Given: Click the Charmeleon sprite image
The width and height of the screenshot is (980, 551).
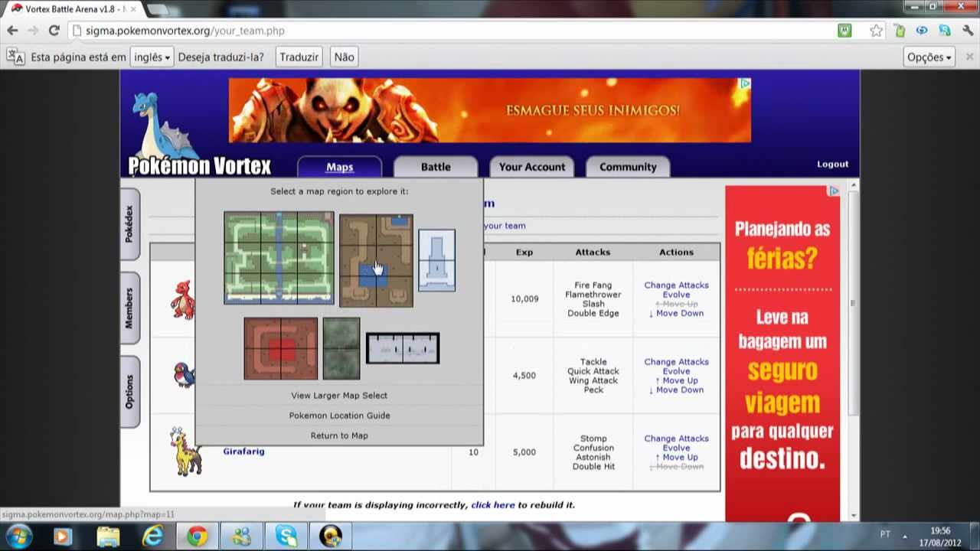Looking at the screenshot, I should click(183, 298).
